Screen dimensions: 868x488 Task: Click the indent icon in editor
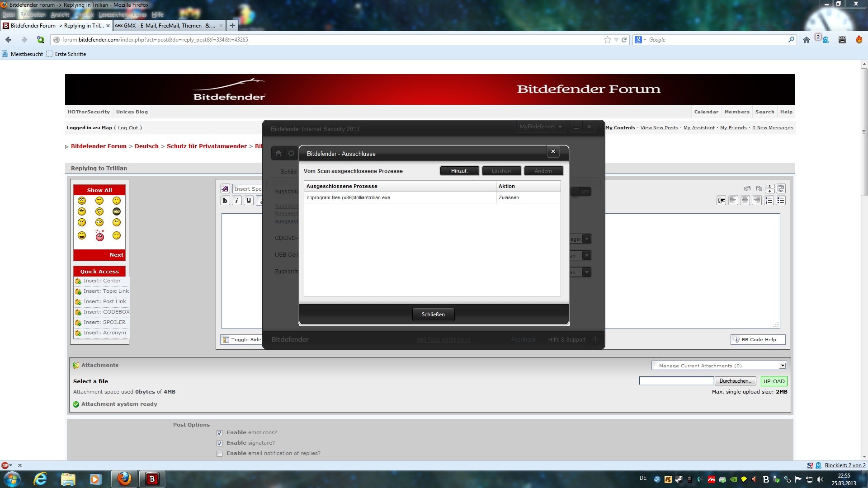722,201
